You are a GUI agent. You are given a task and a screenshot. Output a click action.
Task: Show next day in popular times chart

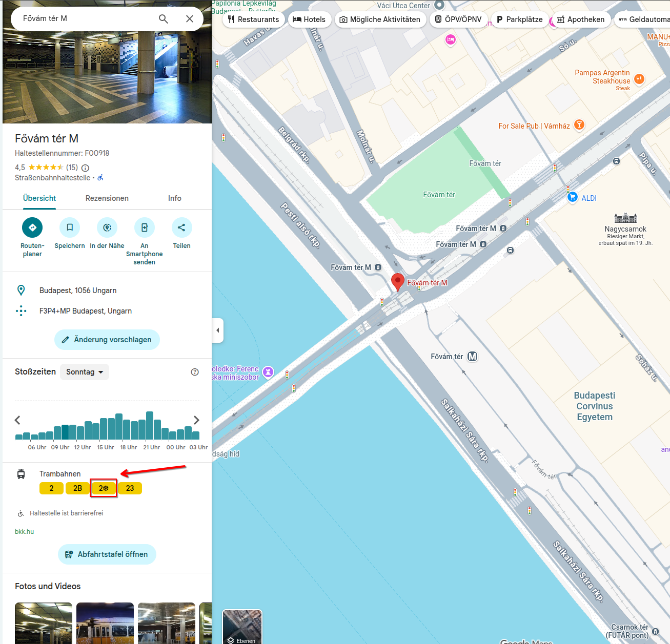[196, 420]
